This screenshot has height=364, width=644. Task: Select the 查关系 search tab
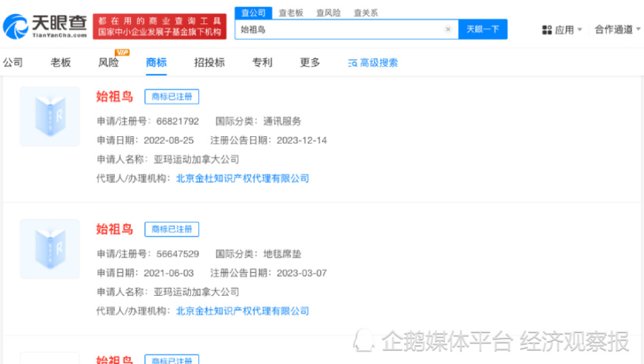[366, 13]
